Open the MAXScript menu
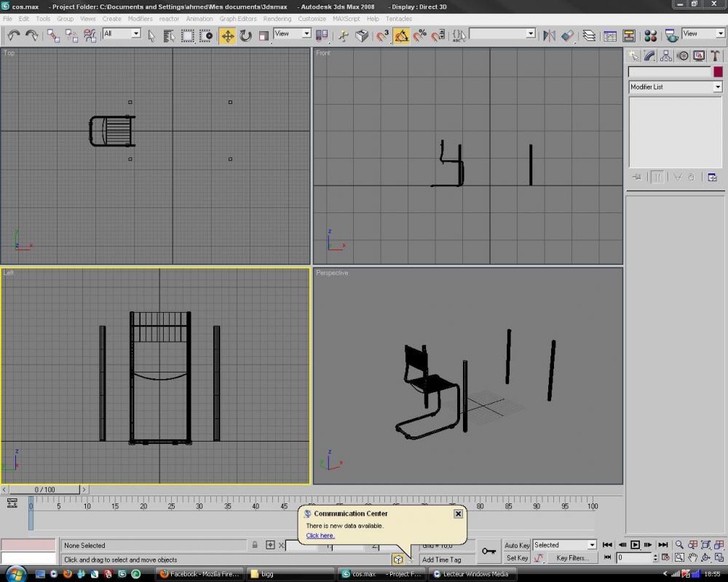 click(347, 19)
